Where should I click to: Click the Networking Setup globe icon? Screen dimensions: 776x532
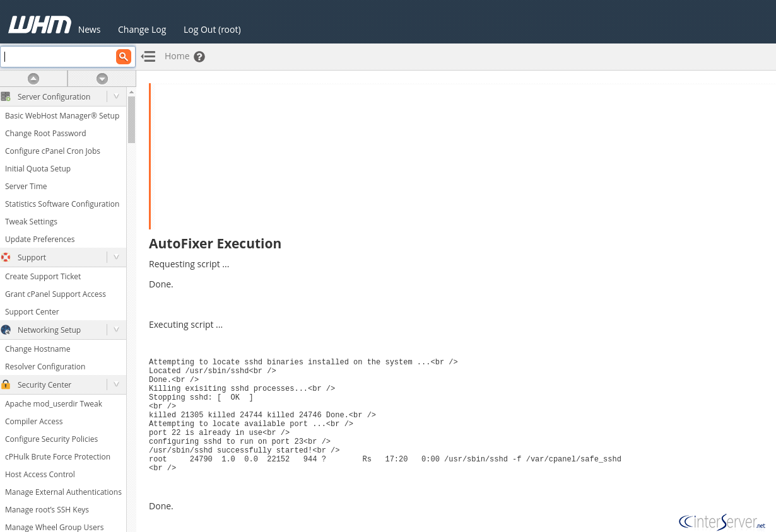click(6, 330)
